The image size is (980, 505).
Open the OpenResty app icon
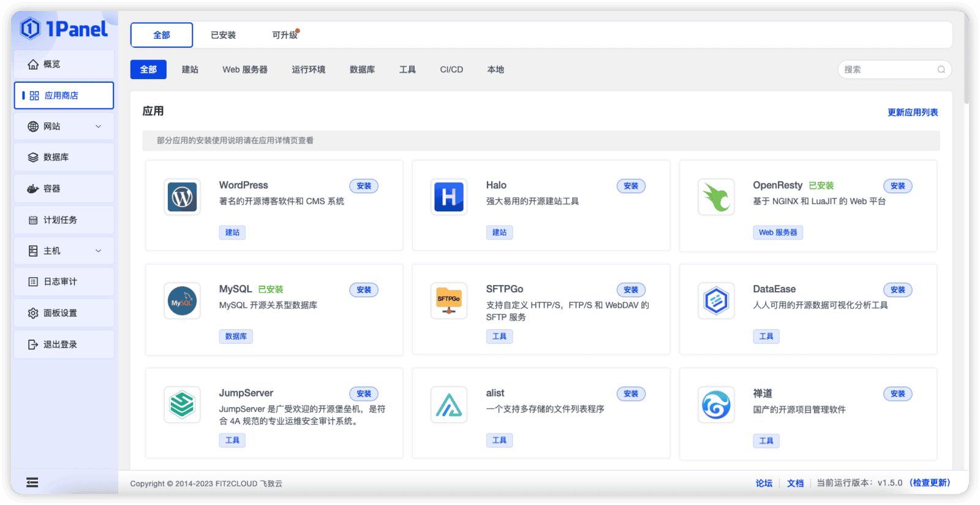[x=716, y=197]
